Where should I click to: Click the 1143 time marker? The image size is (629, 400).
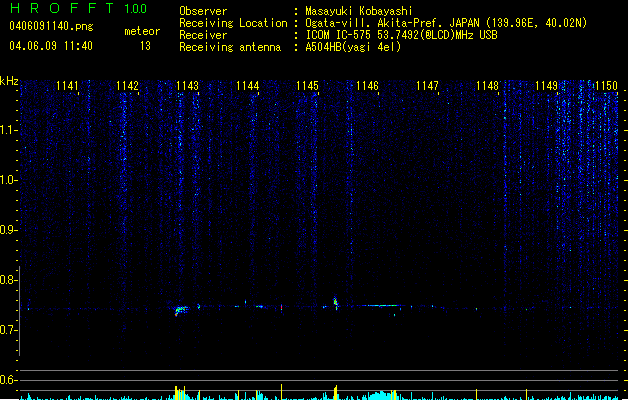187,86
